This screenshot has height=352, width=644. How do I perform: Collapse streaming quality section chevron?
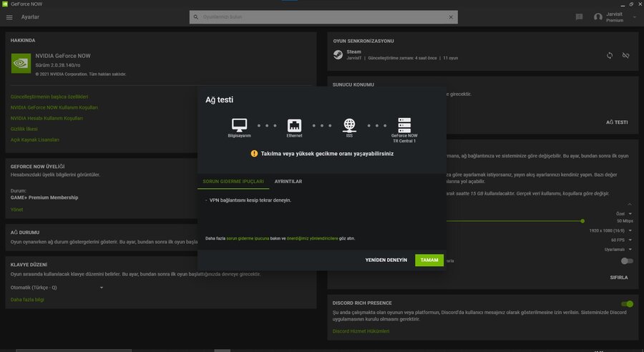[x=630, y=204]
